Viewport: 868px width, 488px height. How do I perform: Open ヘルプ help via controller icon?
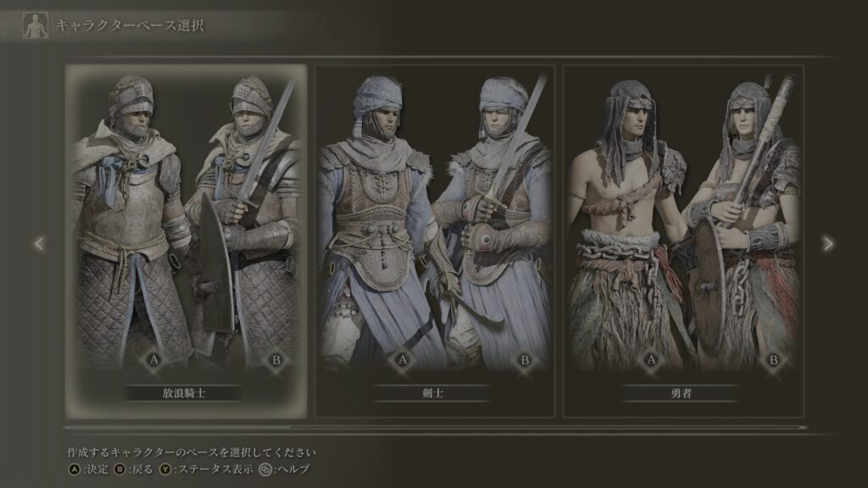[284, 469]
